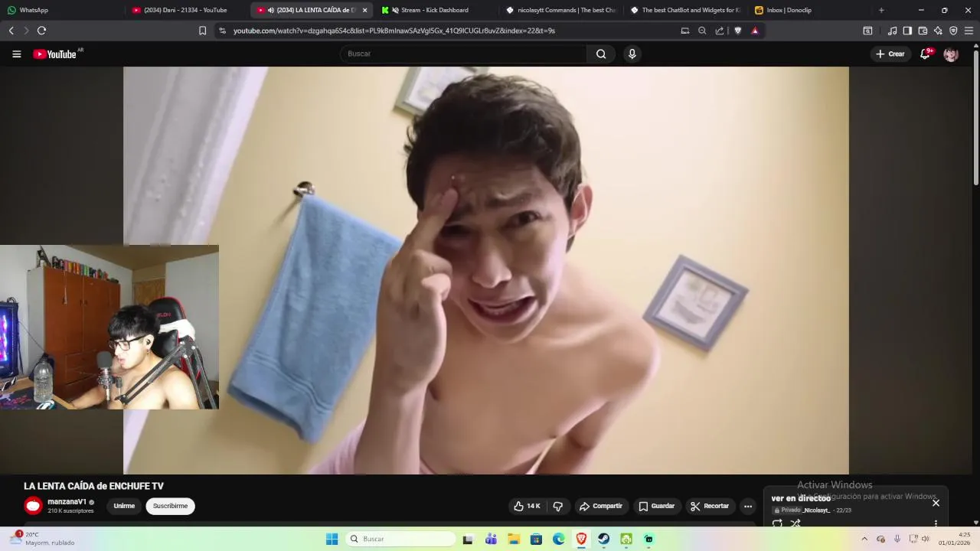
Task: Open playlist panel three-dot options
Action: coord(936,523)
